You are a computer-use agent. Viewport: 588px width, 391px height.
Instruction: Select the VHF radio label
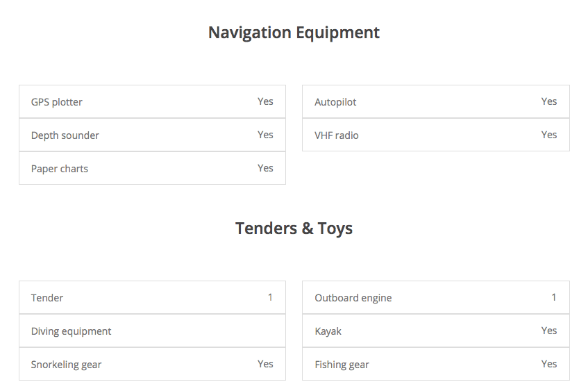pyautogui.click(x=337, y=135)
